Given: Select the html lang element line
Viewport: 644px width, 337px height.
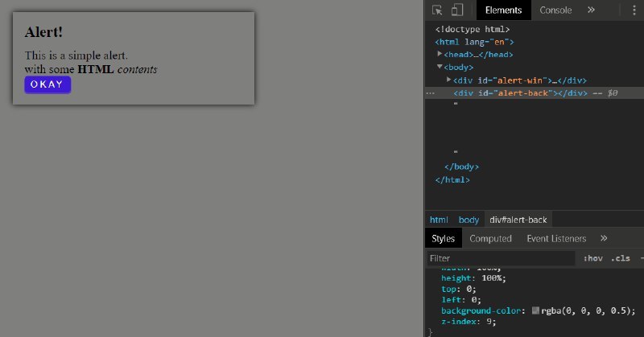Looking at the screenshot, I should (474, 42).
